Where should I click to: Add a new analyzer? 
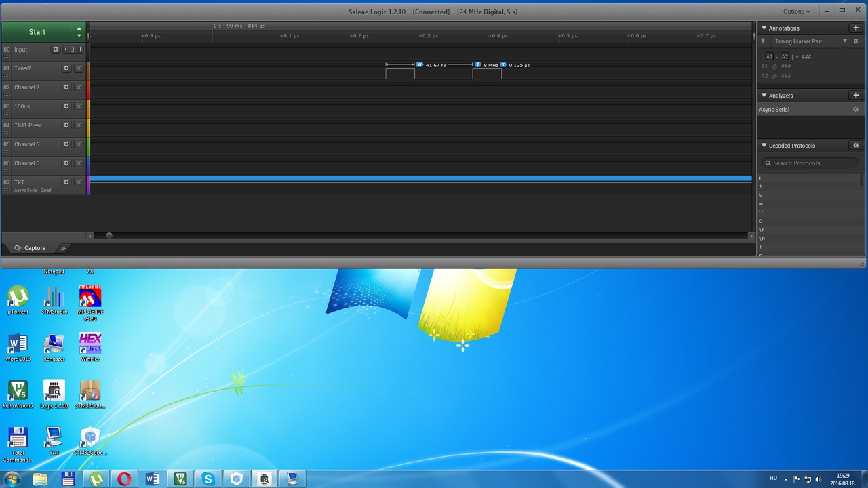click(856, 96)
